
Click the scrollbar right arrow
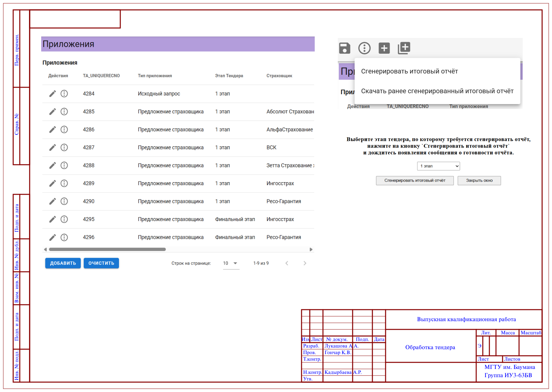coord(311,249)
